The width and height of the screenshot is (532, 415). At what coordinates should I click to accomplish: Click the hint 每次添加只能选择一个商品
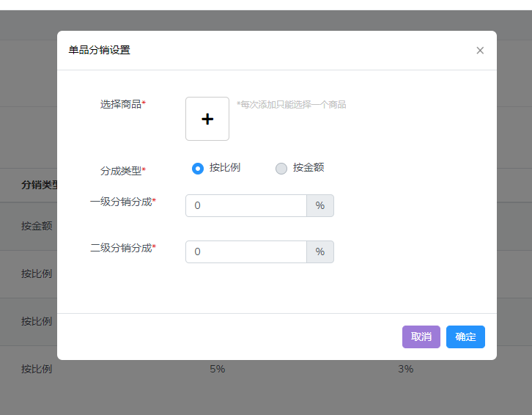291,105
